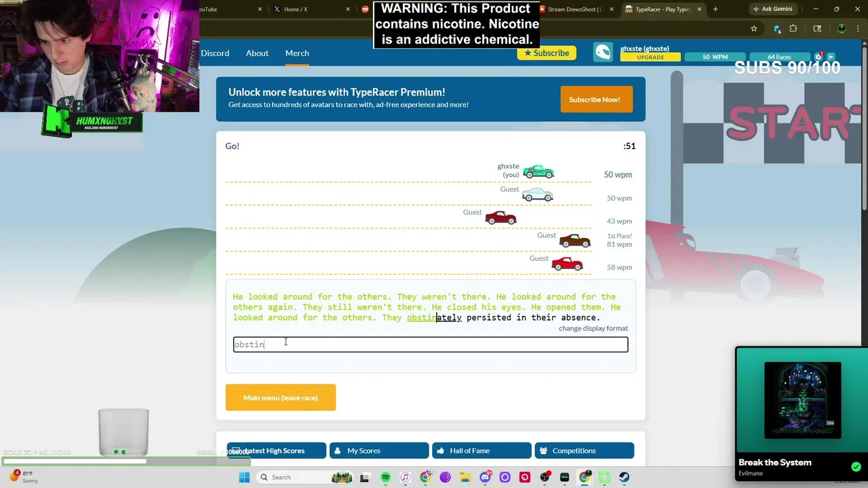
Task: Click the :51 race timer
Action: point(629,146)
